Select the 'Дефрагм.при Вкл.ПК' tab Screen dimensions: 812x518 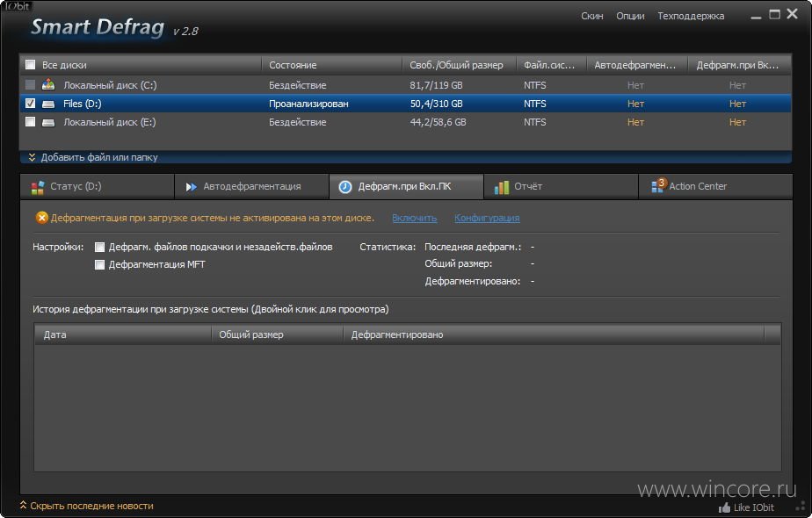coord(406,187)
